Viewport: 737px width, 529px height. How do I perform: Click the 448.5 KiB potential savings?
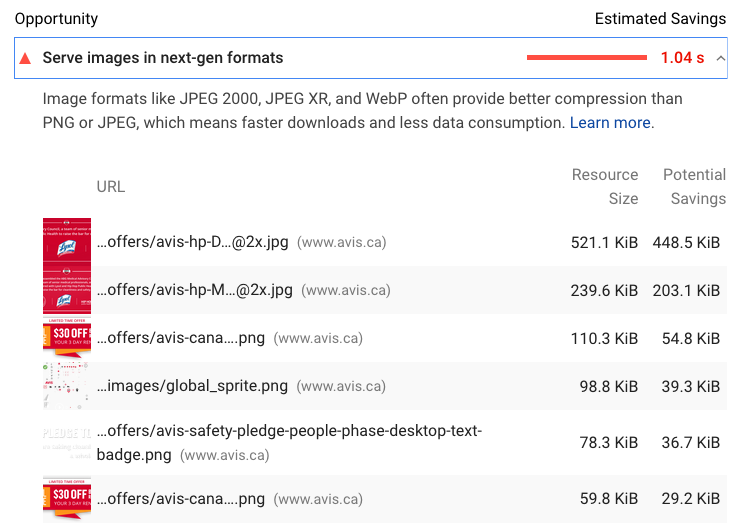pos(686,243)
